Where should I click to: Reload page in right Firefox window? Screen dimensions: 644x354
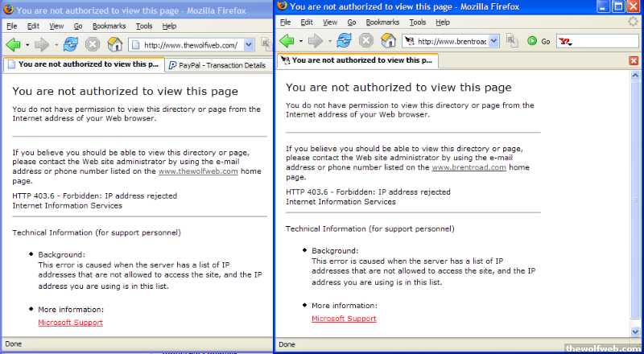[x=344, y=41]
